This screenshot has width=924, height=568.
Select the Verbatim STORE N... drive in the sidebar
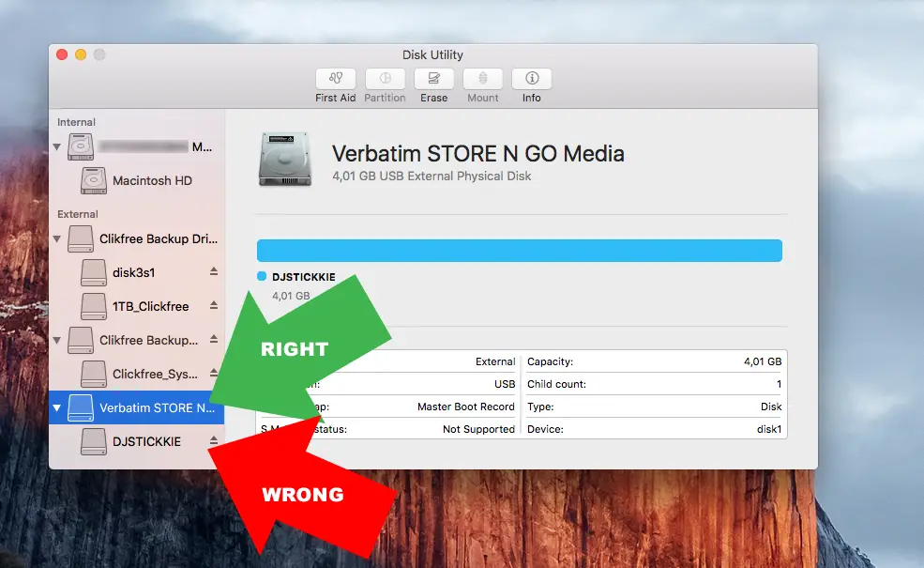[137, 407]
